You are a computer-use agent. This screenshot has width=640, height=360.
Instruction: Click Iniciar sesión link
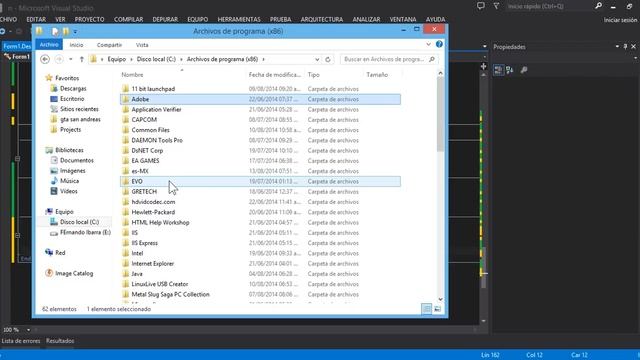point(620,20)
